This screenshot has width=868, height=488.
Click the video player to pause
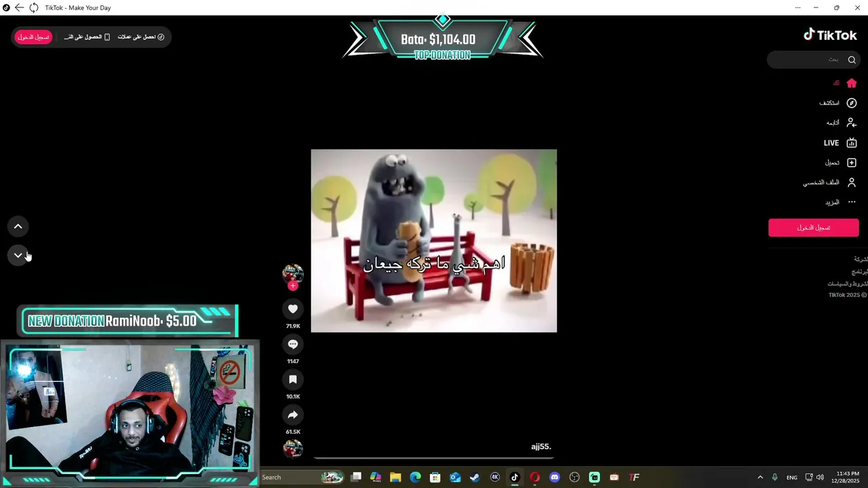click(x=434, y=241)
